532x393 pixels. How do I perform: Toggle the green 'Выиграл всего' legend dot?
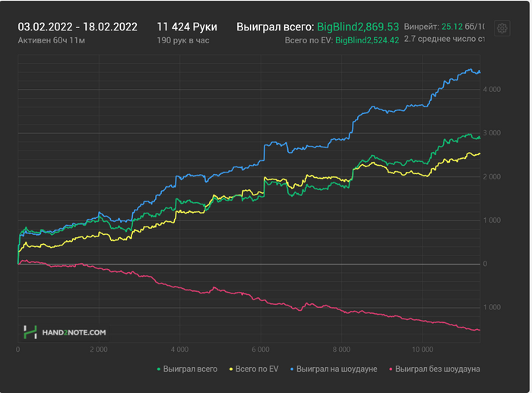[x=158, y=369]
